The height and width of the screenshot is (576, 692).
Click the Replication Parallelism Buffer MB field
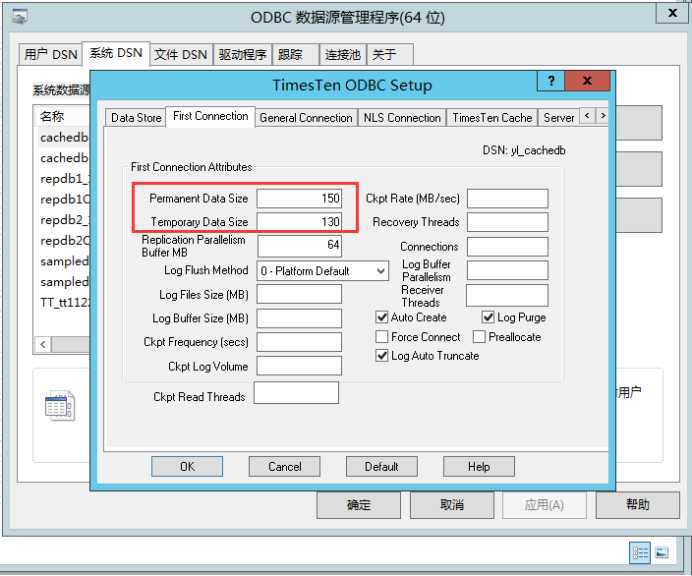299,246
